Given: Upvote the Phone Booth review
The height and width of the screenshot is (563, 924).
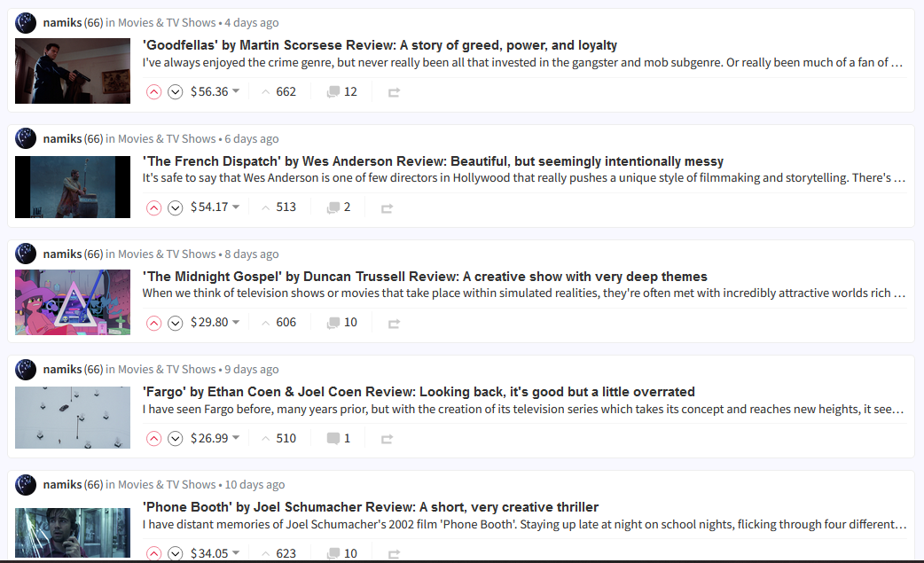Looking at the screenshot, I should point(153,553).
